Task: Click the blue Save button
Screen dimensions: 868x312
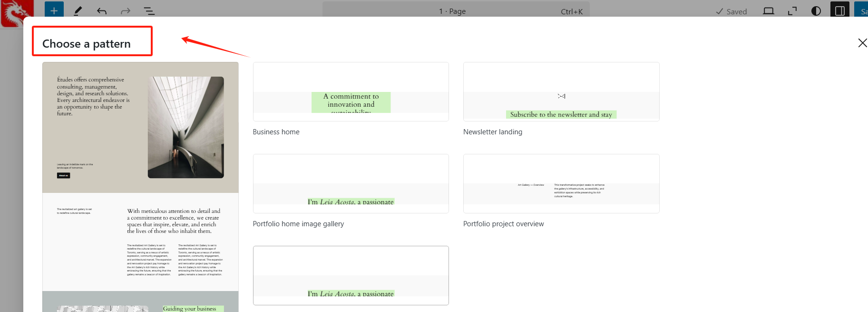Action: (x=863, y=11)
